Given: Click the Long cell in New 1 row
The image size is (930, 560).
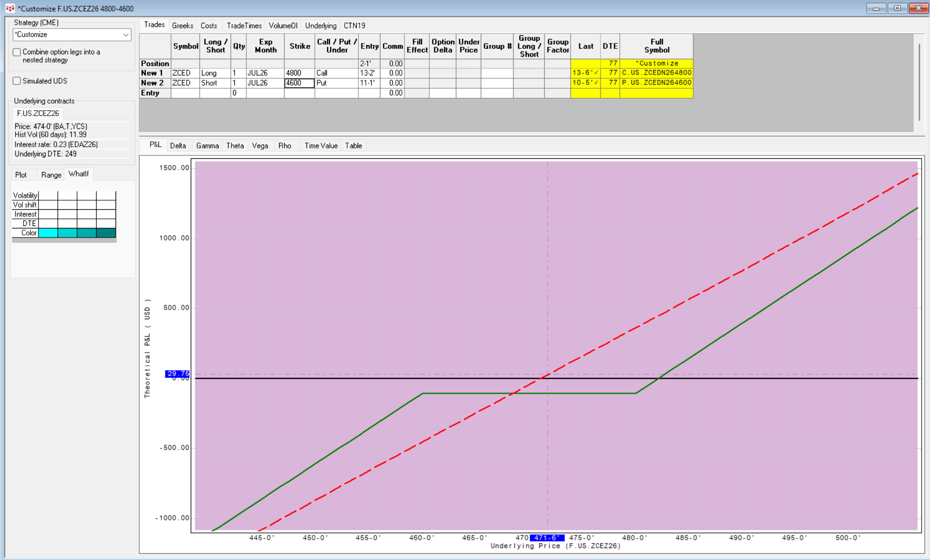Looking at the screenshot, I should [215, 73].
